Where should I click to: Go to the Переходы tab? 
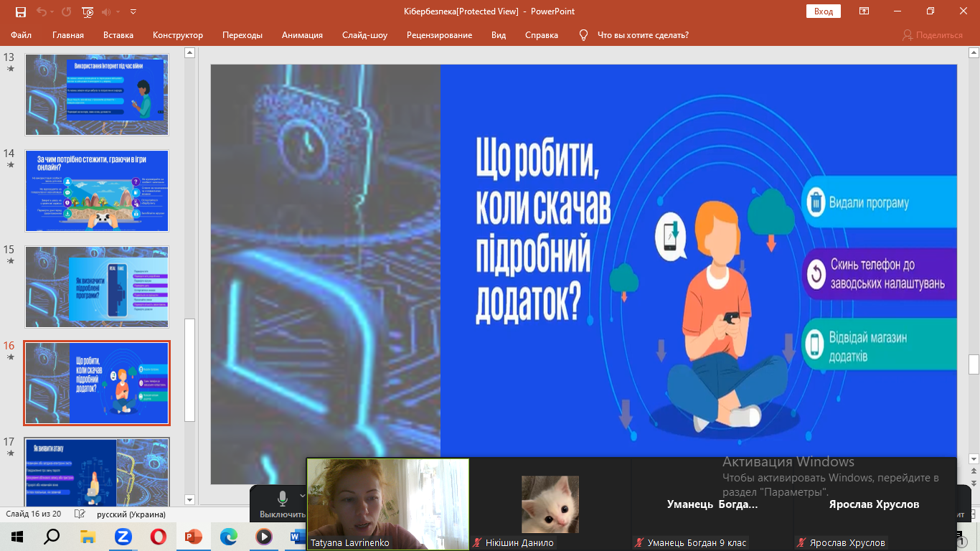click(x=242, y=35)
